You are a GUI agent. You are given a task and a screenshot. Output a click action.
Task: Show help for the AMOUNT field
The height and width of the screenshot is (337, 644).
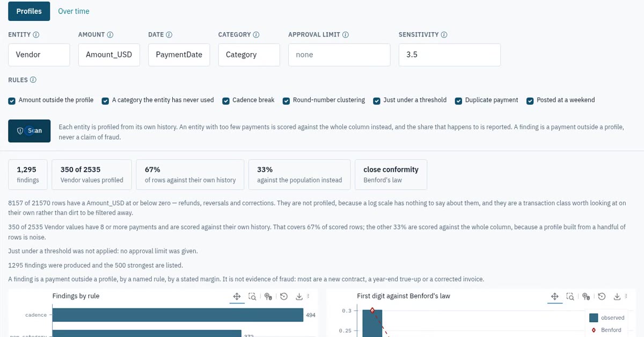[x=110, y=35]
